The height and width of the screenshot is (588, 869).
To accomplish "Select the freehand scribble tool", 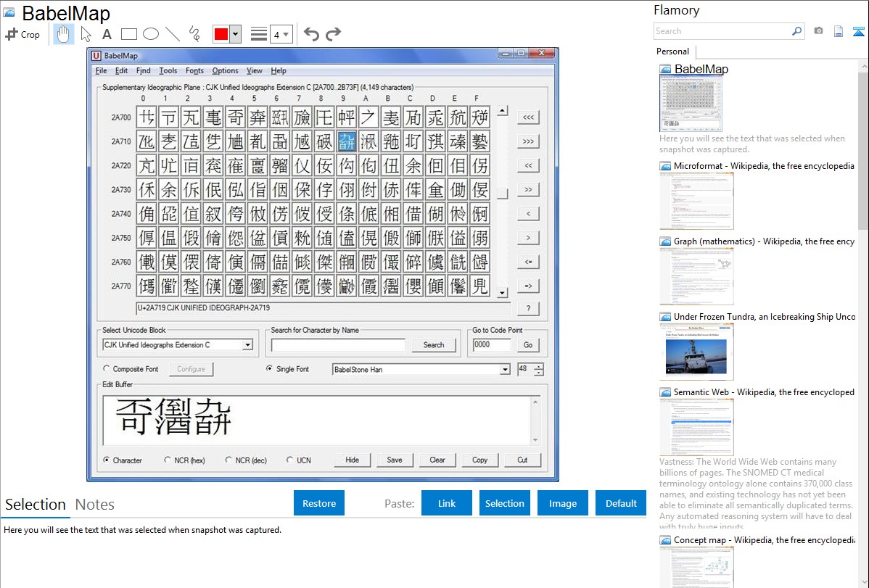I will (194, 34).
